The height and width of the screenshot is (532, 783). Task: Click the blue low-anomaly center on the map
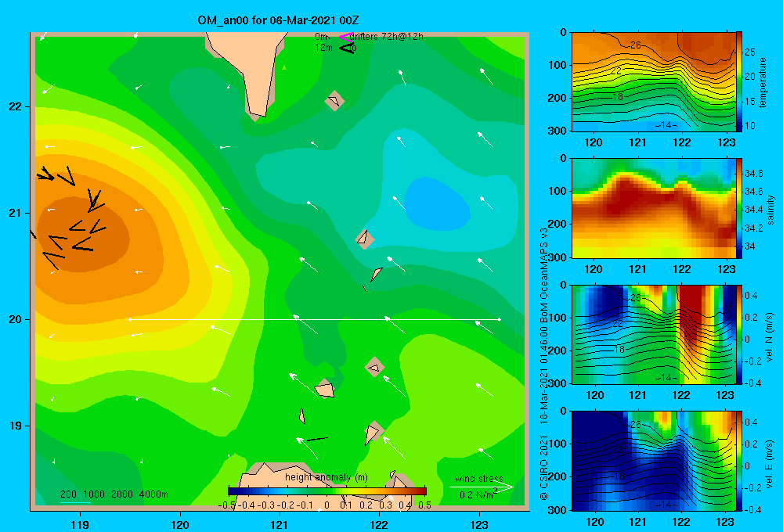point(437,203)
